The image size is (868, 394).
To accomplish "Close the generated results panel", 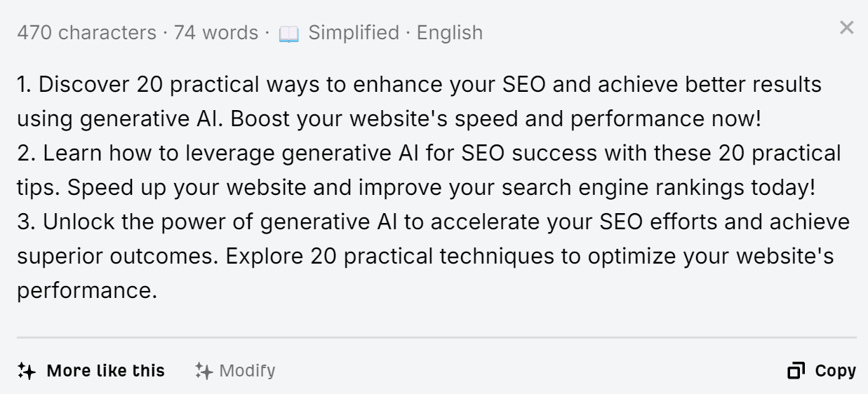I will (846, 28).
